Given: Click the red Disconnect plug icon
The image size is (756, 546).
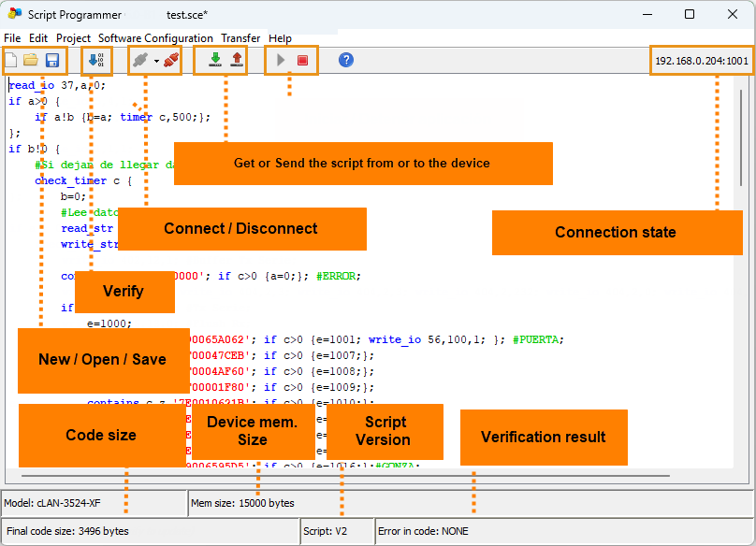Looking at the screenshot, I should click(x=170, y=61).
